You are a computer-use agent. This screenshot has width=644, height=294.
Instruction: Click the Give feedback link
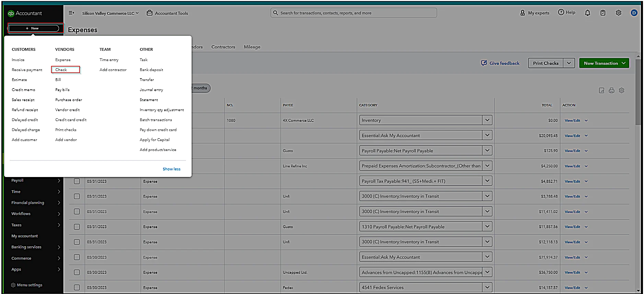point(504,63)
